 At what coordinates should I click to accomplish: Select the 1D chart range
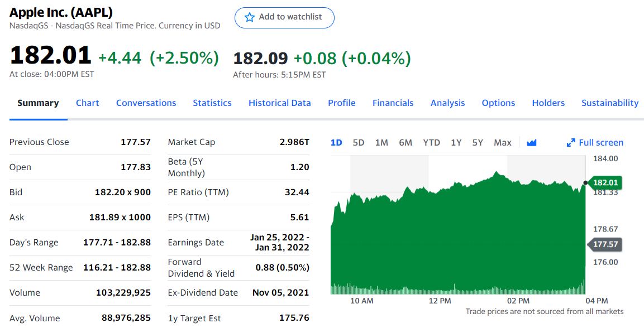click(336, 142)
